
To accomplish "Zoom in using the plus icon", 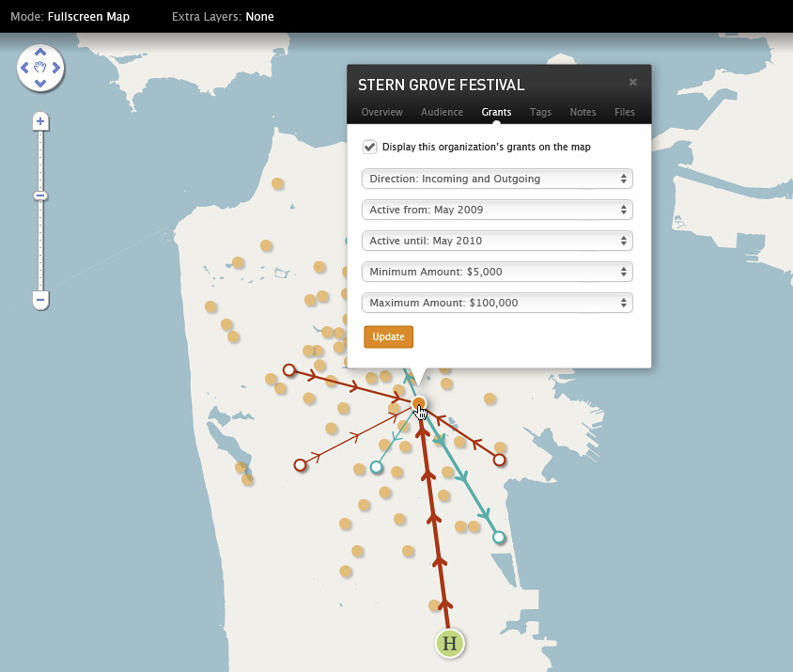I will pyautogui.click(x=39, y=121).
